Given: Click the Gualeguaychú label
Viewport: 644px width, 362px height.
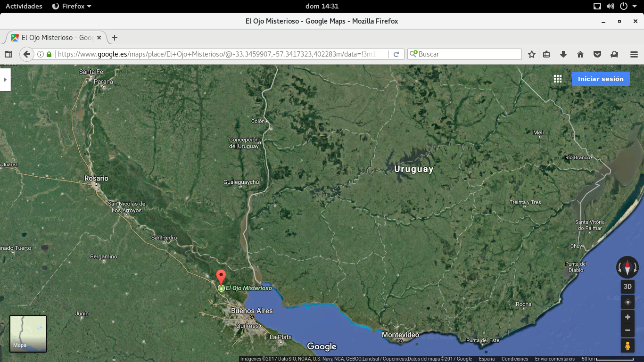Looking at the screenshot, I should point(241,182).
